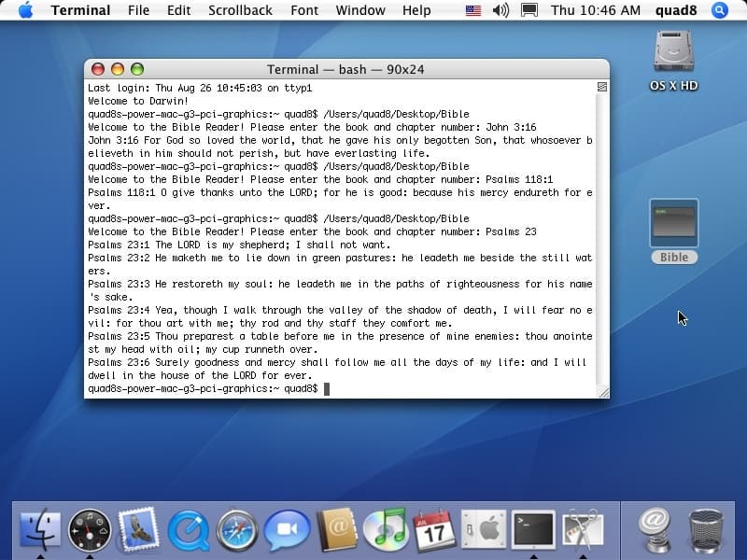Open the Help menu
The image size is (747, 560).
pyautogui.click(x=416, y=10)
